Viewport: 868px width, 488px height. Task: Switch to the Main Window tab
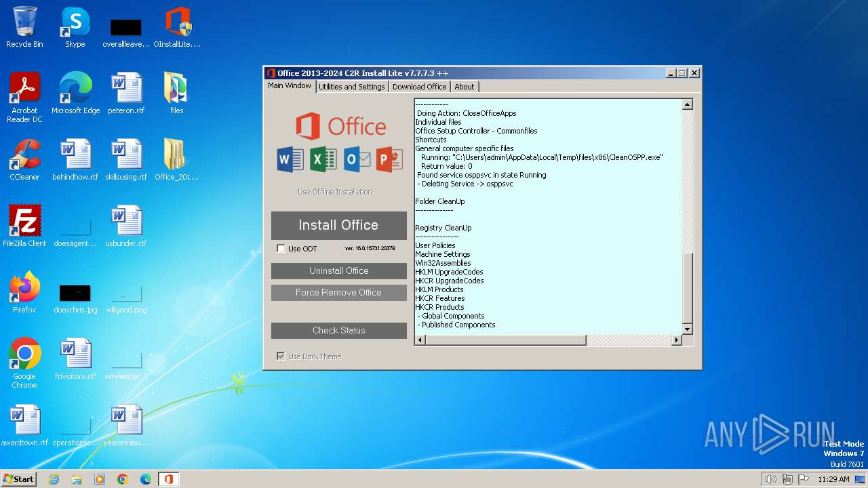pos(290,86)
